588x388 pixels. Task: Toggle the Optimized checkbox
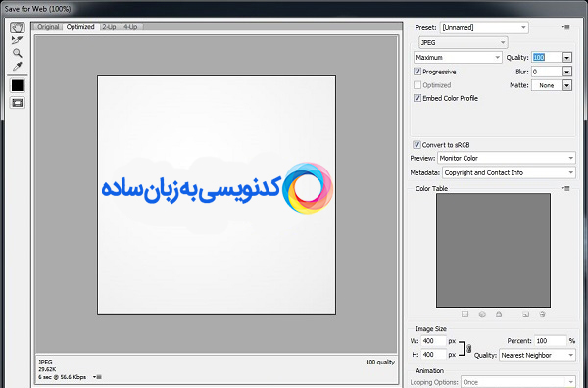pyautogui.click(x=417, y=85)
